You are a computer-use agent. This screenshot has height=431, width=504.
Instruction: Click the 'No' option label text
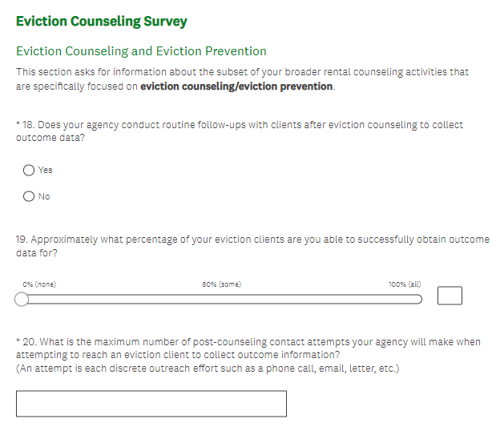click(44, 196)
